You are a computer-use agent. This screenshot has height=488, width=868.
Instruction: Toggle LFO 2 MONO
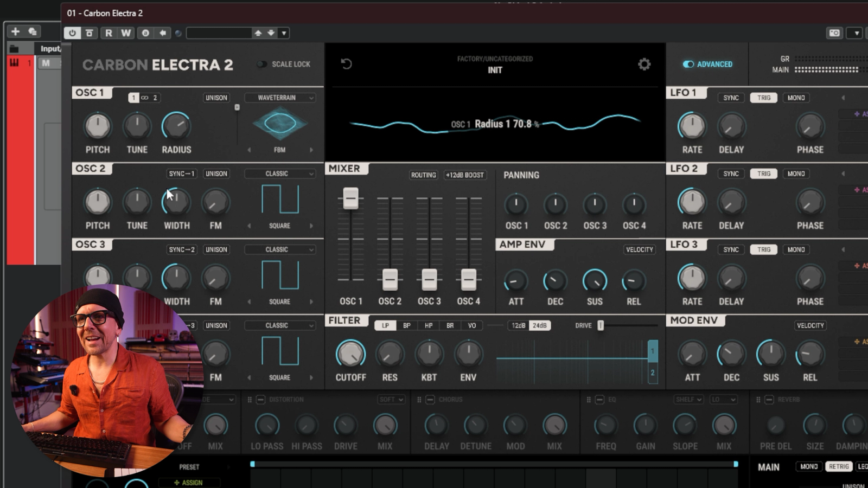tap(796, 174)
